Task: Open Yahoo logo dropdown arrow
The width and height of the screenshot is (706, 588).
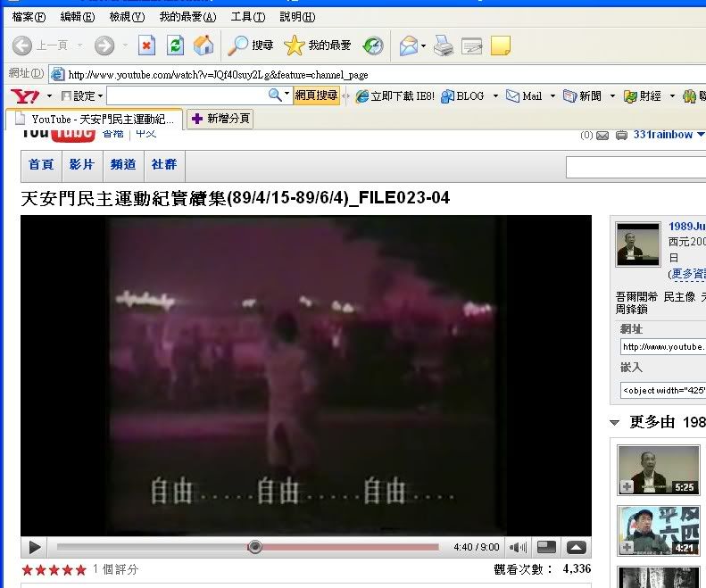Action: click(x=49, y=95)
